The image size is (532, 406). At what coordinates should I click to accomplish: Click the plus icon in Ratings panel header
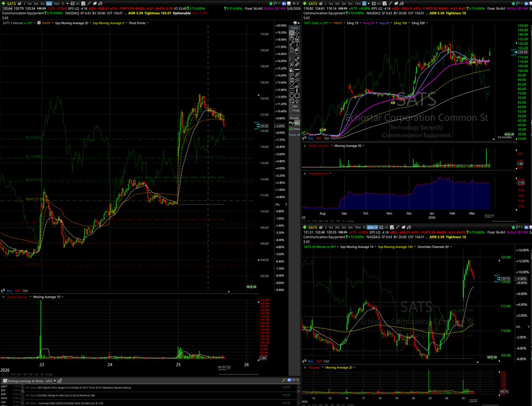tap(294, 380)
